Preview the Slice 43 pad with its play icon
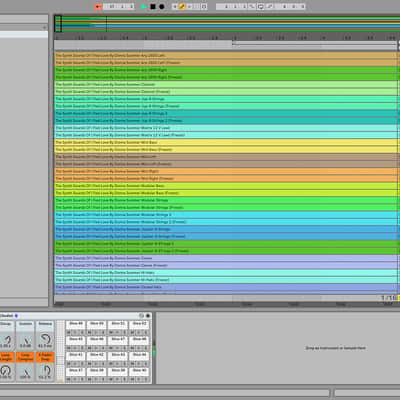Screen dimensions: 400x400 (x=118, y=364)
